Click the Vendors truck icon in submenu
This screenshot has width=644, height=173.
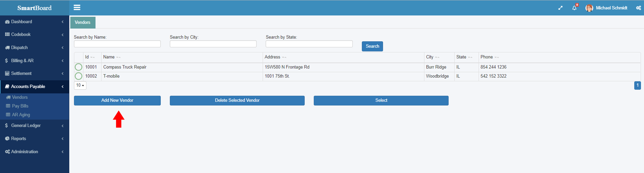tap(8, 97)
